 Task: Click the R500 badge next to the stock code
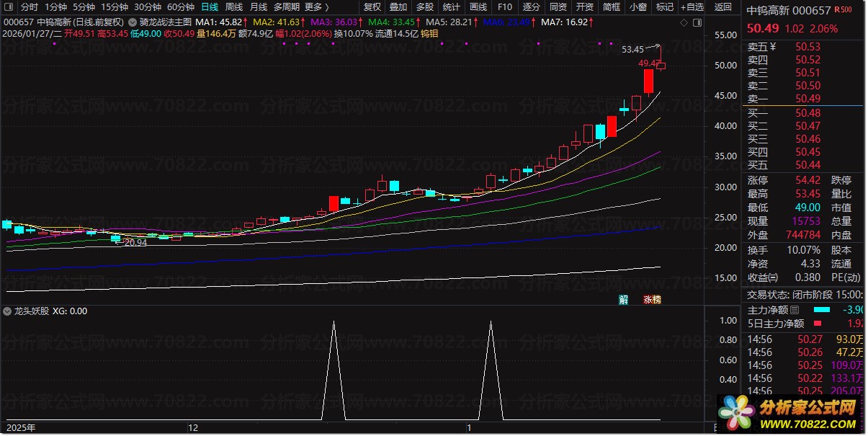(x=841, y=11)
